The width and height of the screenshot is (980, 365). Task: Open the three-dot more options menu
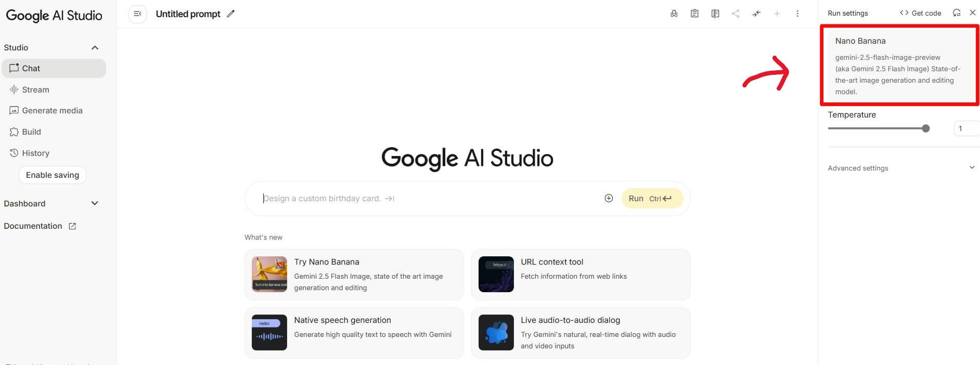[x=797, y=14]
